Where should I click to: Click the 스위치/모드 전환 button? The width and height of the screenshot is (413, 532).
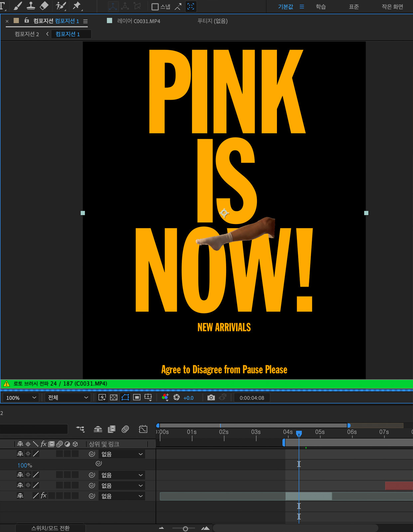pyautogui.click(x=51, y=528)
